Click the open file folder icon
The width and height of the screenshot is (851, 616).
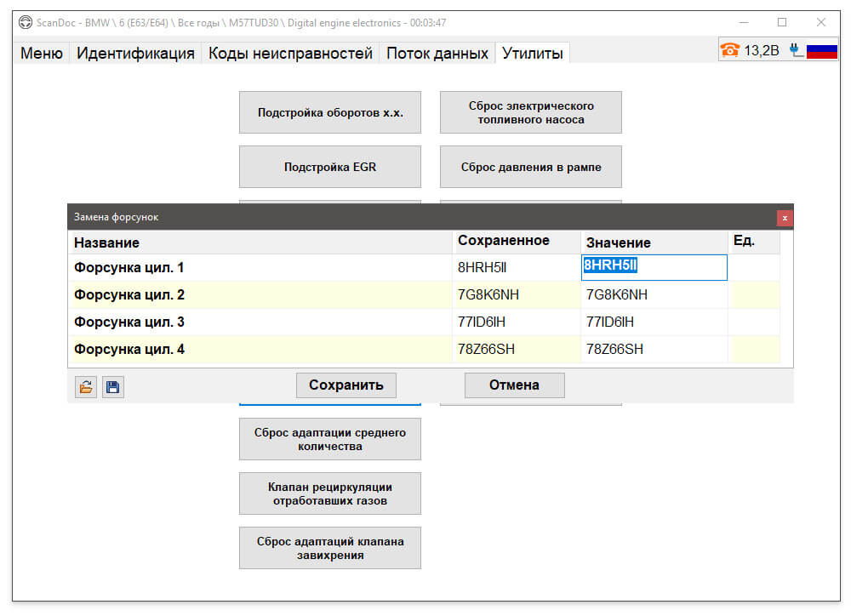pos(86,386)
